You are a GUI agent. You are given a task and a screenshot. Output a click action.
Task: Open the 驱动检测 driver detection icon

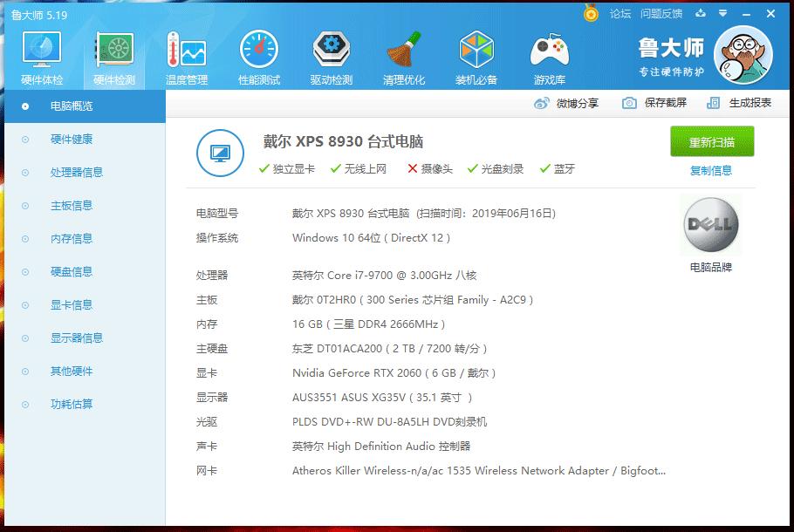(x=330, y=56)
